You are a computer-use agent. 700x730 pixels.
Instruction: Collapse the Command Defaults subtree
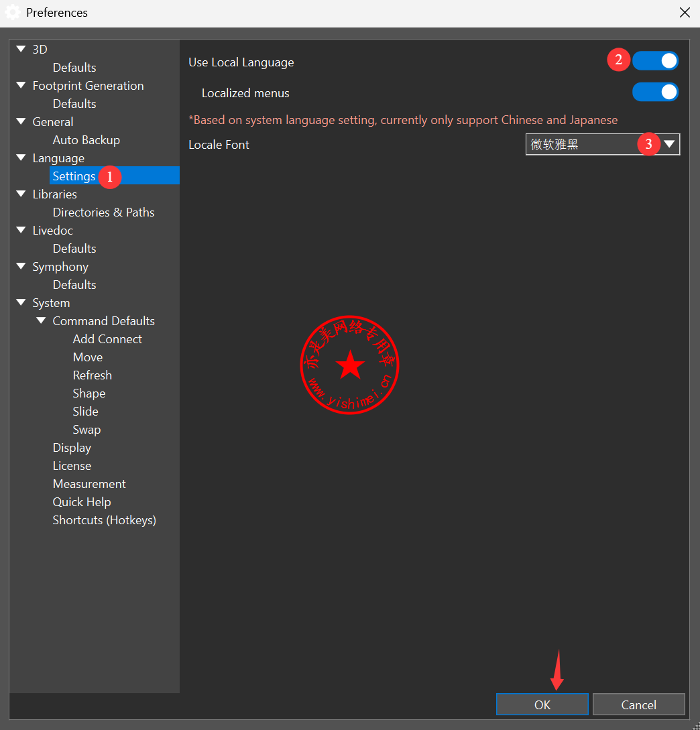(x=41, y=320)
